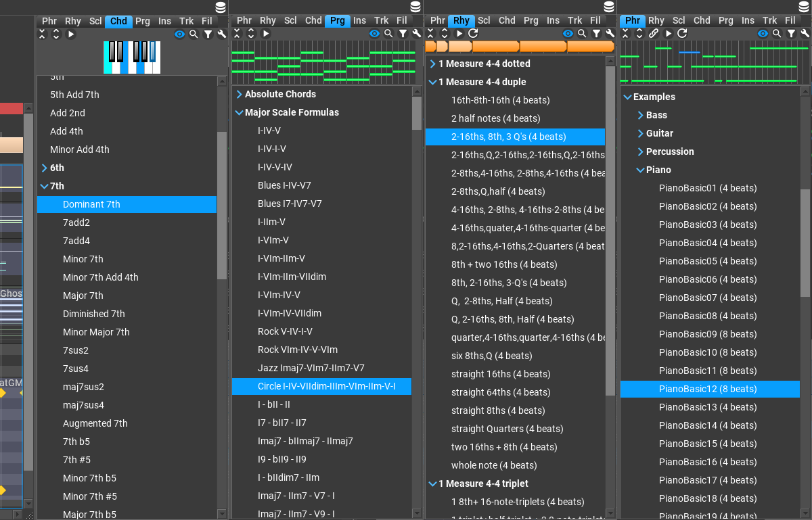
Task: Play the chord preview in the Chd panel
Action: coord(70,33)
